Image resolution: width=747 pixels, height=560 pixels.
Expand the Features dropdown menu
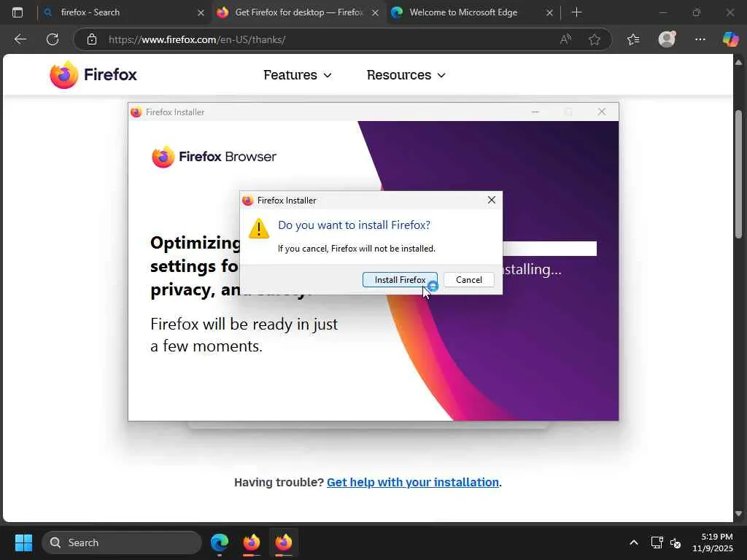coord(298,75)
